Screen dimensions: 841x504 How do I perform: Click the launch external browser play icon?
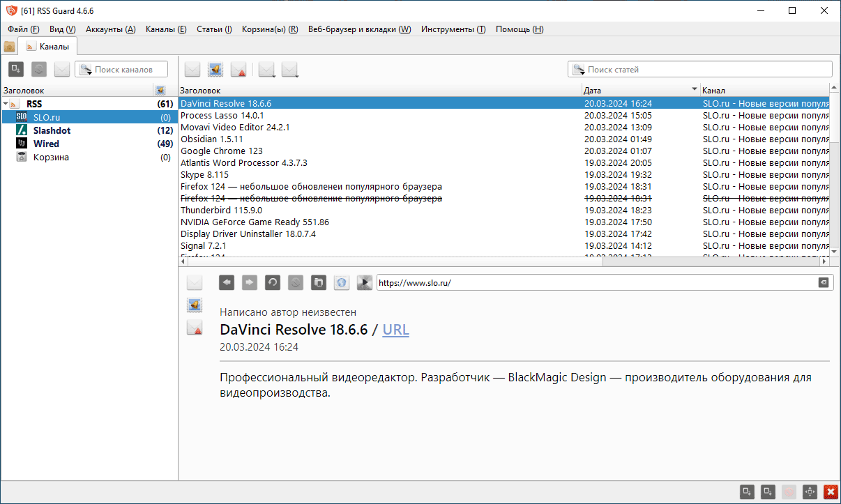[363, 282]
